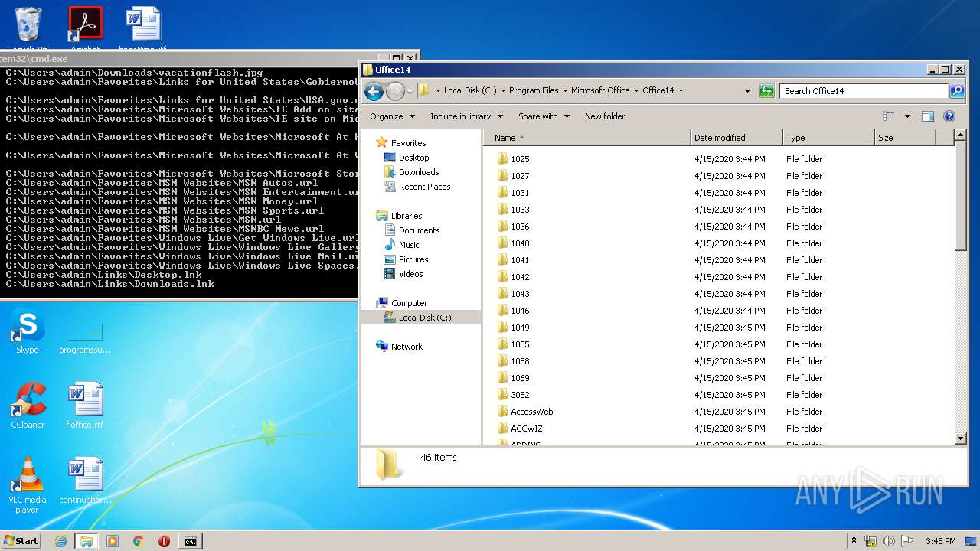This screenshot has height=551, width=980.
Task: Select the folder named 1025
Action: [520, 159]
